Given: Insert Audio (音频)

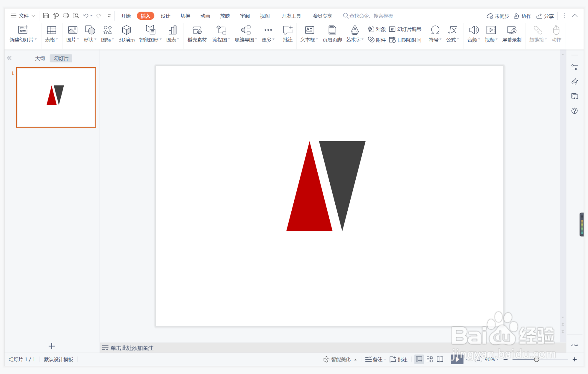Looking at the screenshot, I should [x=474, y=34].
